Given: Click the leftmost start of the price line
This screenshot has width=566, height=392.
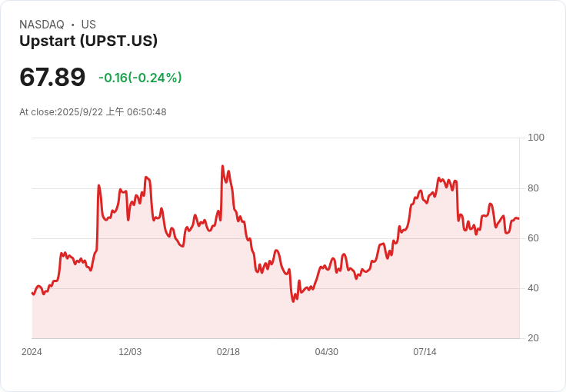Looking at the screenshot, I should pyautogui.click(x=32, y=293).
